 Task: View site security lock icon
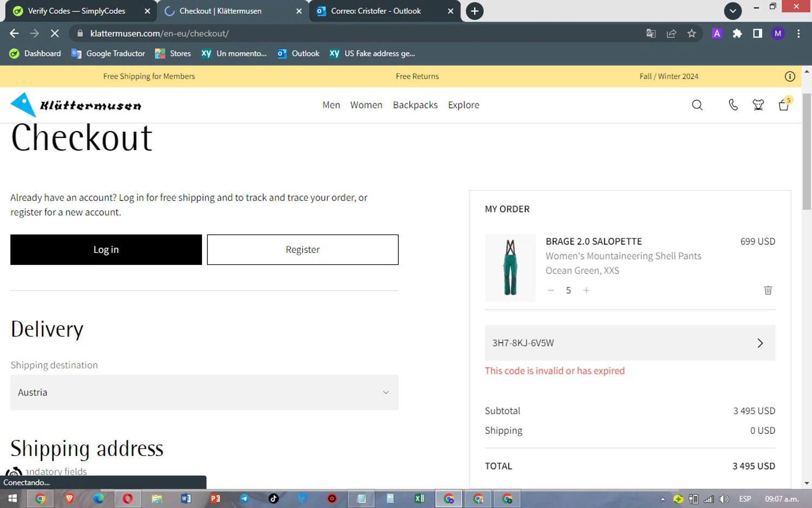pyautogui.click(x=80, y=34)
